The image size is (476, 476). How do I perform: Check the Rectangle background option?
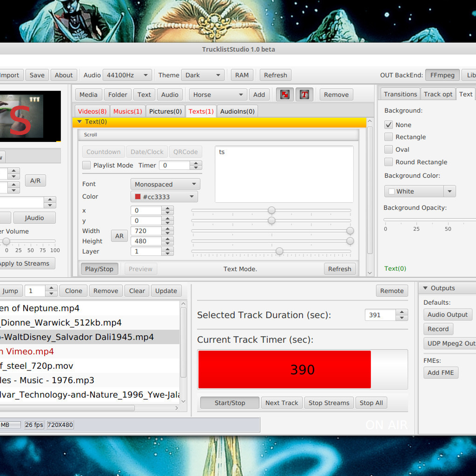click(x=389, y=137)
